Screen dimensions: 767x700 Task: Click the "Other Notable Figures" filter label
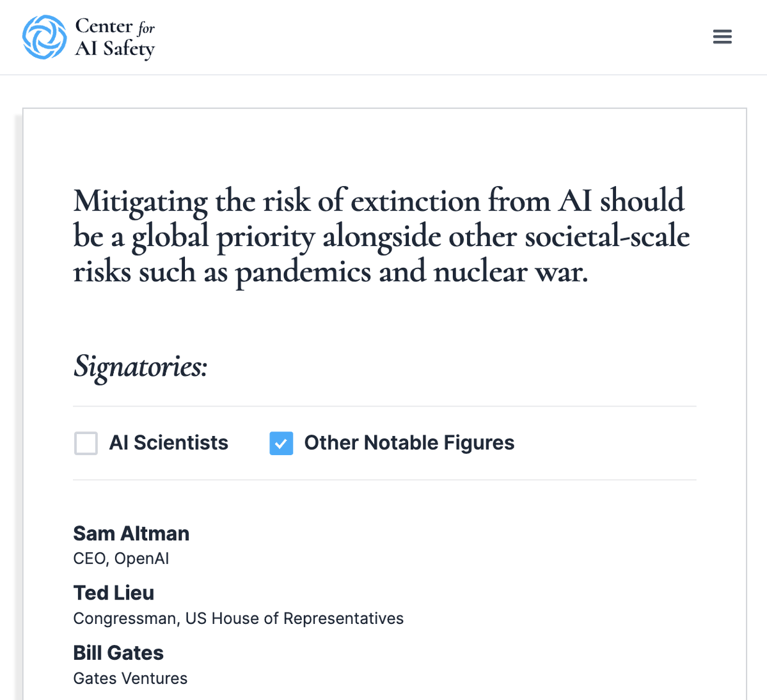(409, 443)
